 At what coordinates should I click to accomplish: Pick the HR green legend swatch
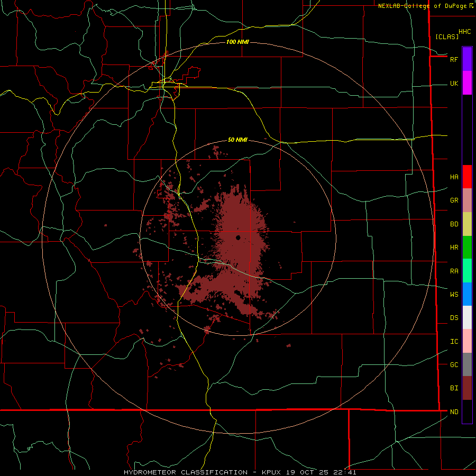pos(467,248)
